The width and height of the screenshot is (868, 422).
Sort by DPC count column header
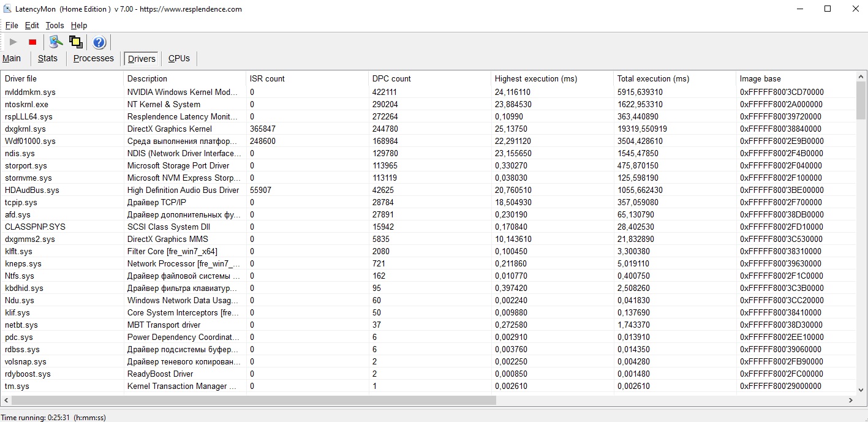coord(391,79)
